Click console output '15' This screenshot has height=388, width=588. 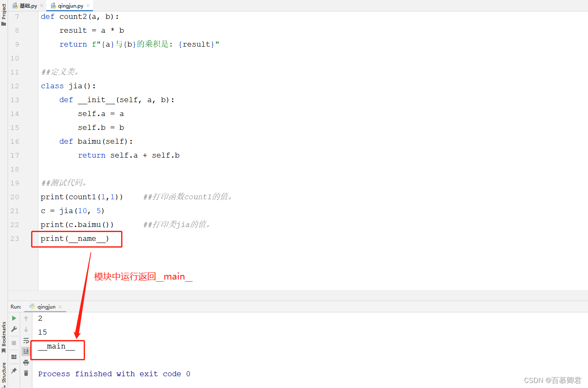[x=42, y=332]
